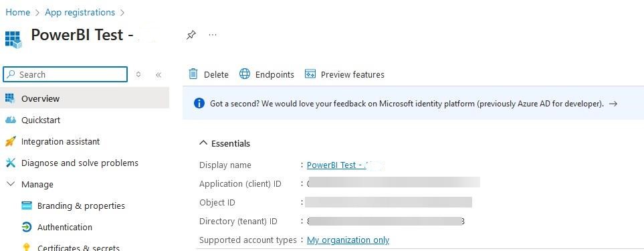The height and width of the screenshot is (251, 644).
Task: Click the Diagnose and solve problems tools icon
Action: (10, 163)
